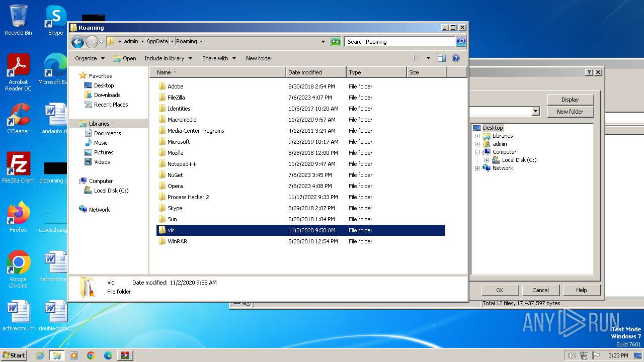Toggle the preview pane icon
The image size is (644, 362).
[x=441, y=58]
